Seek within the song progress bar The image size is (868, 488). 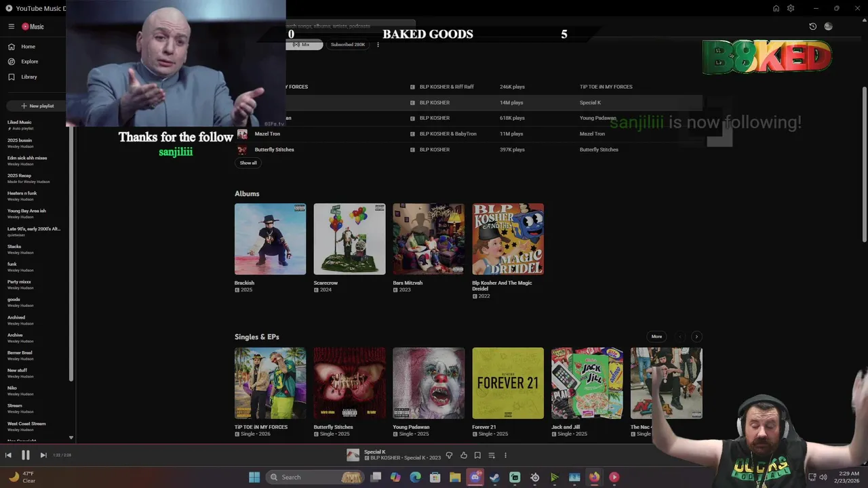(x=434, y=445)
